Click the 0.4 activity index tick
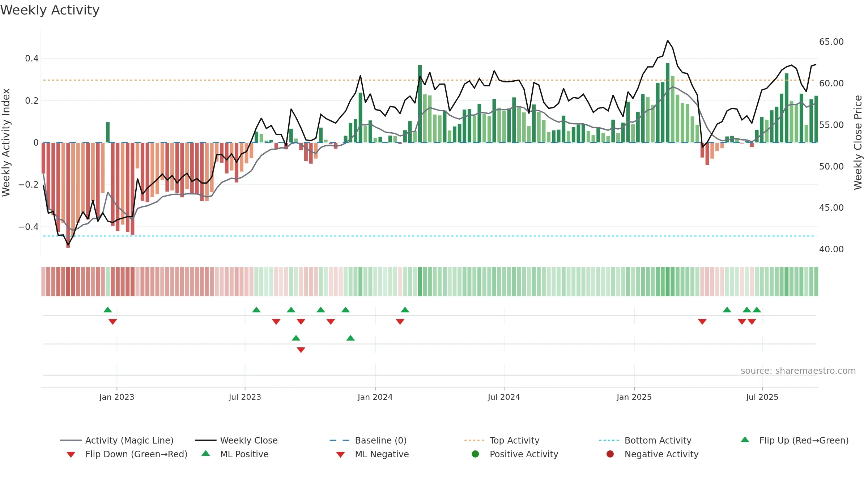 tap(32, 59)
